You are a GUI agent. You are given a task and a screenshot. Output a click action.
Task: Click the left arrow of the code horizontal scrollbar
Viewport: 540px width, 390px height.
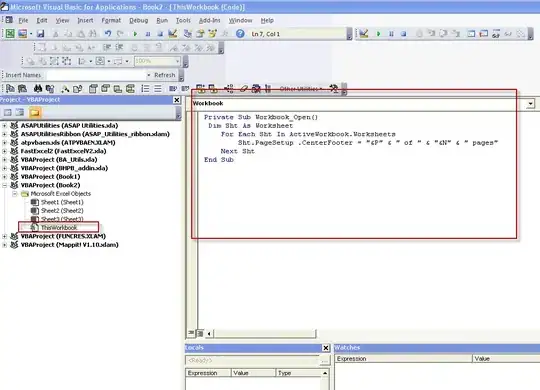tap(209, 333)
